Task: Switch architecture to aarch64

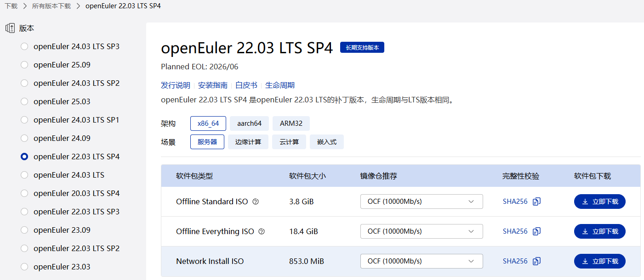Action: (249, 123)
